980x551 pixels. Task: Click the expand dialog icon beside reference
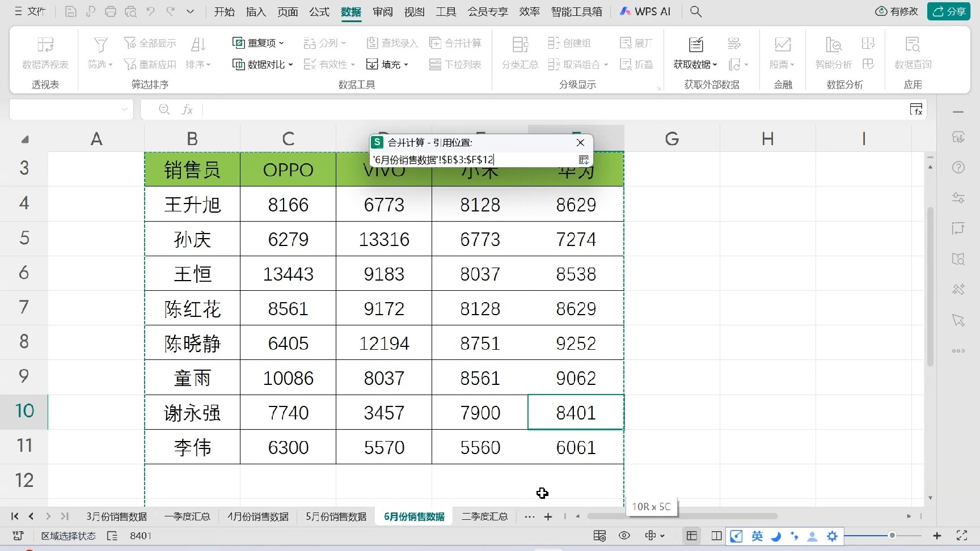583,160
